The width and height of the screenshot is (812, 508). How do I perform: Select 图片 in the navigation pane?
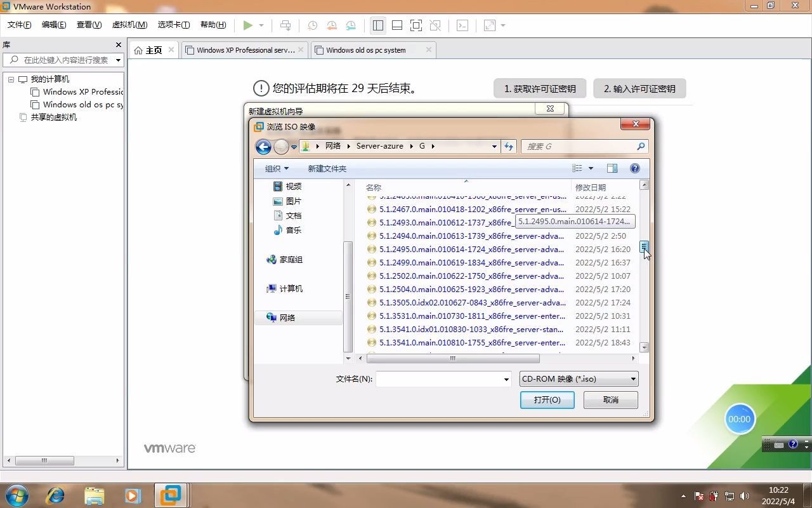click(287, 201)
